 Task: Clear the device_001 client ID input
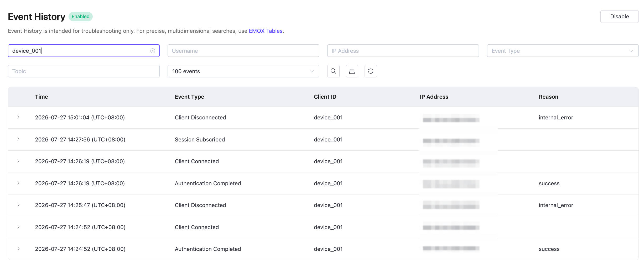pyautogui.click(x=153, y=51)
